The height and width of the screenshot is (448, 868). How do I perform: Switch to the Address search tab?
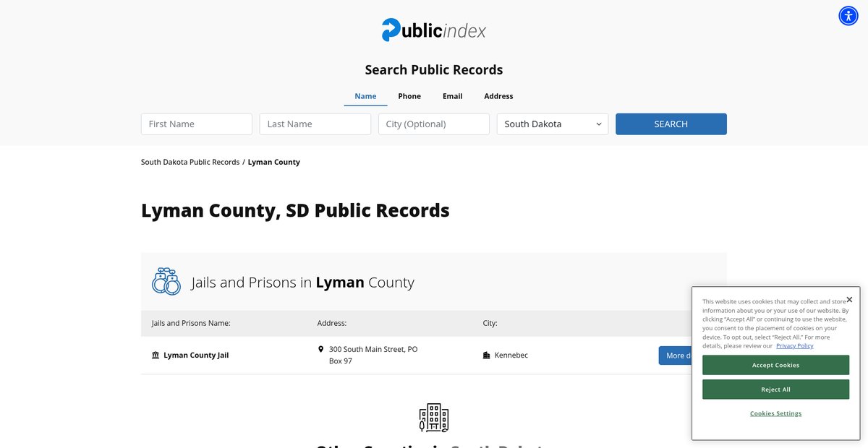coord(498,96)
